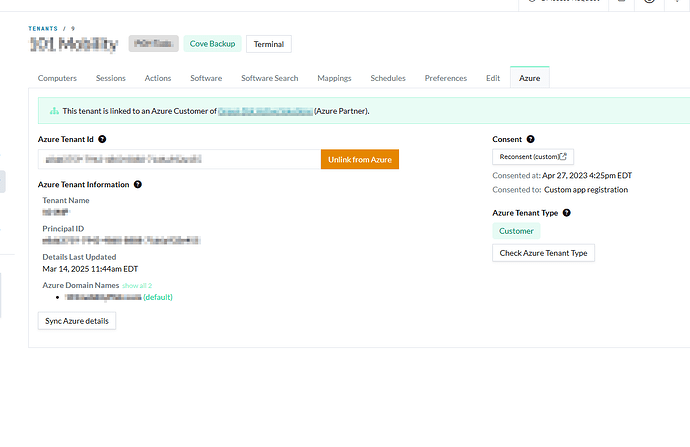690x447 pixels.
Task: Click the Azure Tenant Id help icon
Action: [102, 139]
